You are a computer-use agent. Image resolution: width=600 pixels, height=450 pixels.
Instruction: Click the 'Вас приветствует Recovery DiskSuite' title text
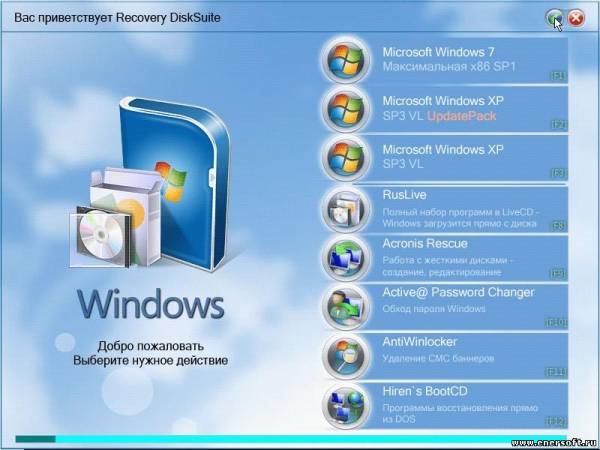click(117, 18)
